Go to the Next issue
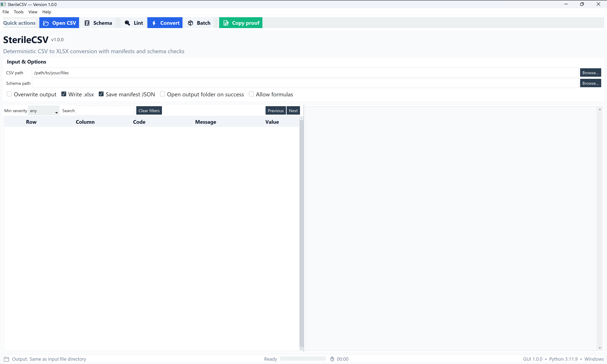The height and width of the screenshot is (364, 607). pos(293,110)
